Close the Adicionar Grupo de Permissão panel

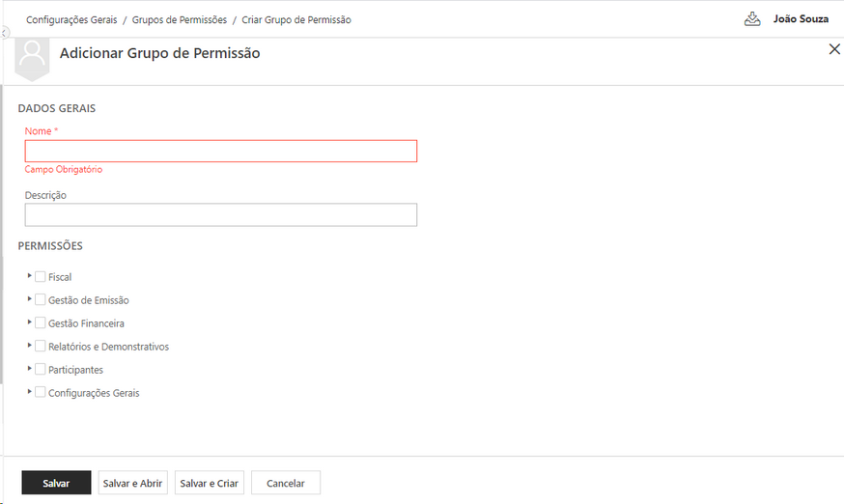click(x=834, y=49)
